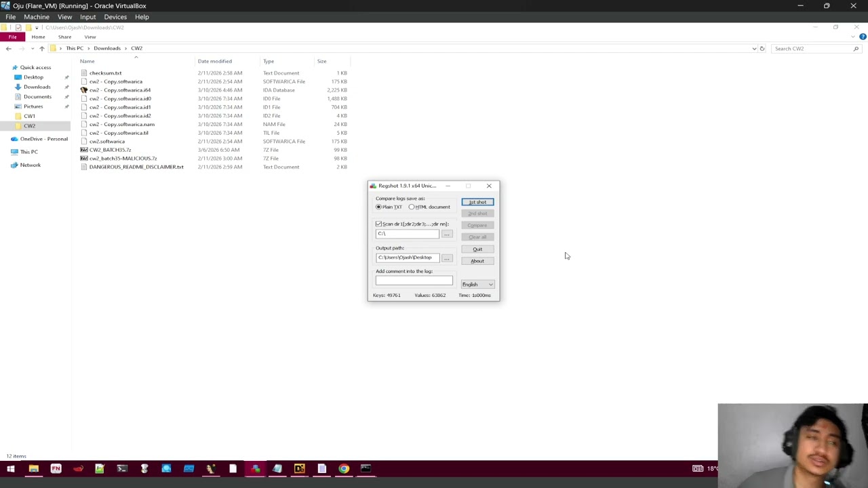Refresh the CW2 folder view
This screenshot has width=868, height=488.
762,49
